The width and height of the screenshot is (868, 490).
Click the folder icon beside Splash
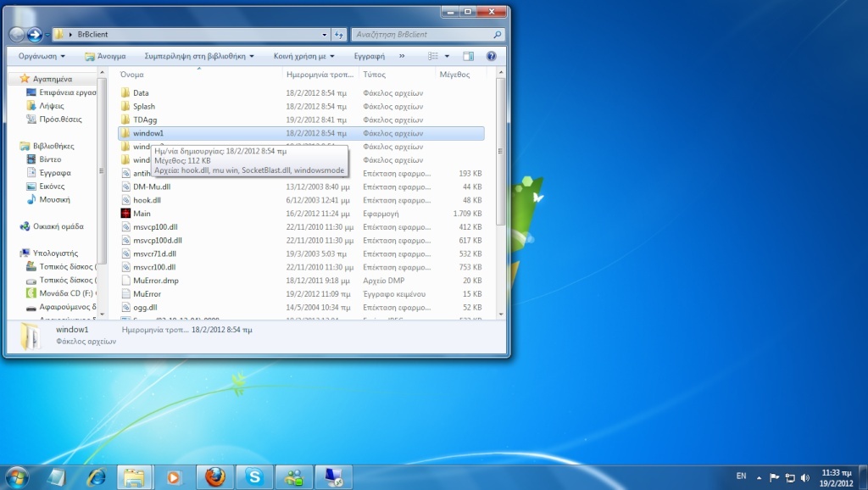125,106
